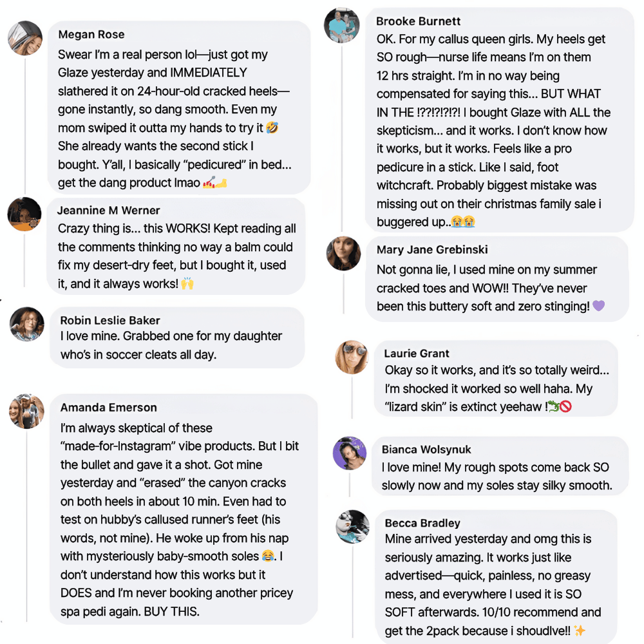The image size is (644, 644).
Task: Click Brooke Burnett's profile picture
Action: 341,25
